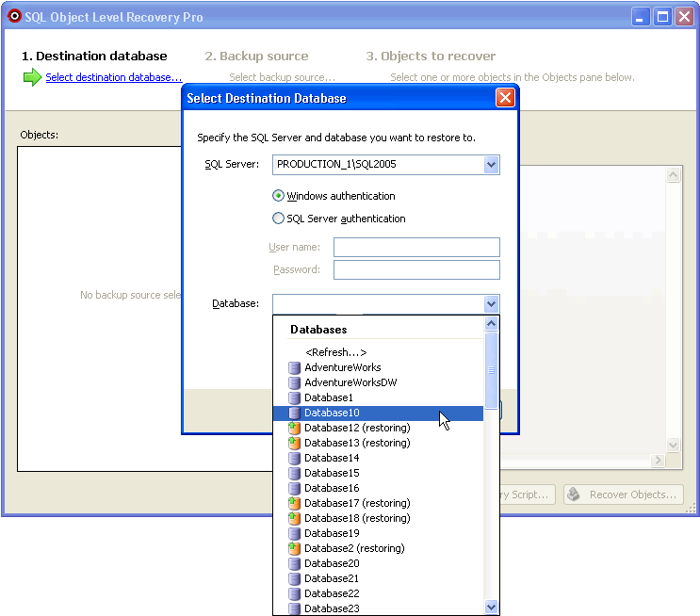Click the Database19 cylinder icon

click(x=294, y=533)
